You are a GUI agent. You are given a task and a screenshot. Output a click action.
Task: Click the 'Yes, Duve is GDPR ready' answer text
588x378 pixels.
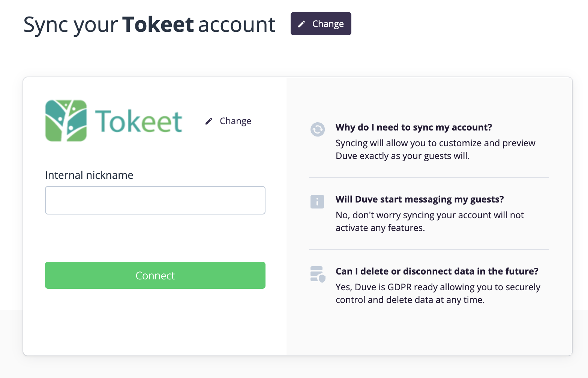coord(438,293)
